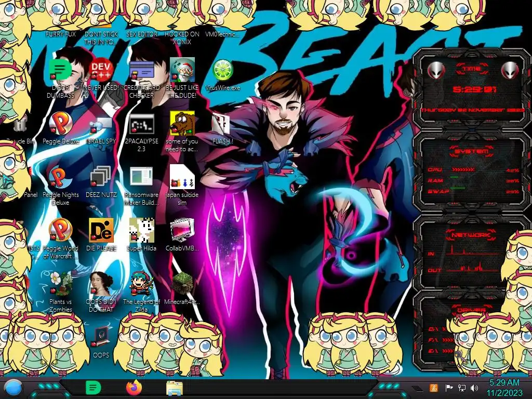Open the partly covered Control Panel shortcut

31,195
